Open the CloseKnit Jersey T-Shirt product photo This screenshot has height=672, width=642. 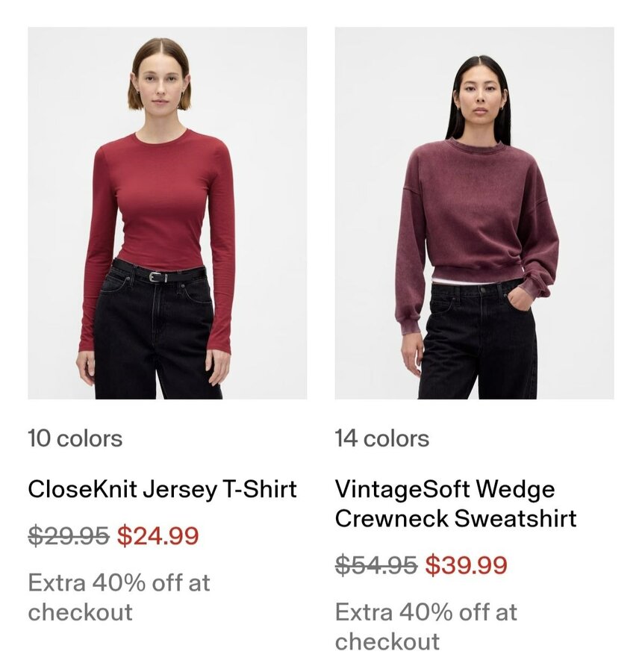pos(167,213)
